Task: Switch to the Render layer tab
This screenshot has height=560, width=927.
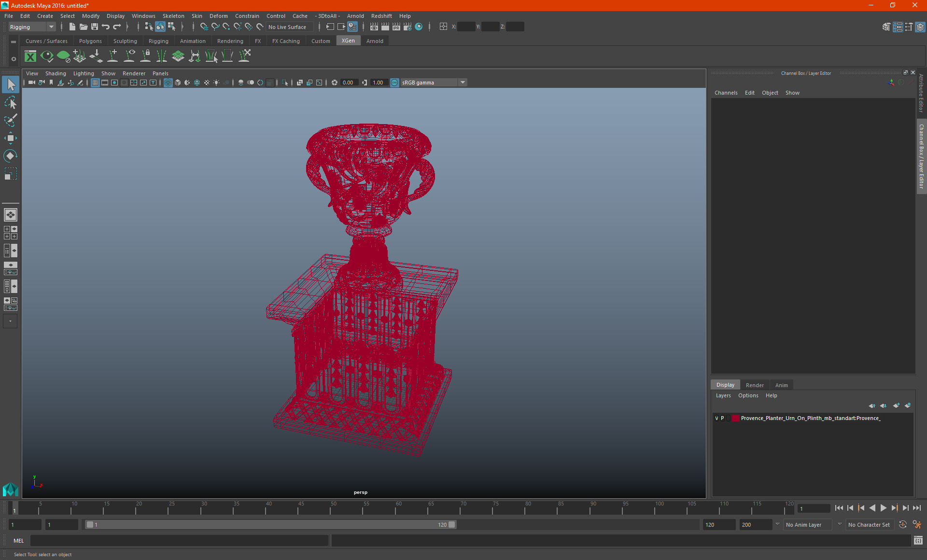Action: 755,385
